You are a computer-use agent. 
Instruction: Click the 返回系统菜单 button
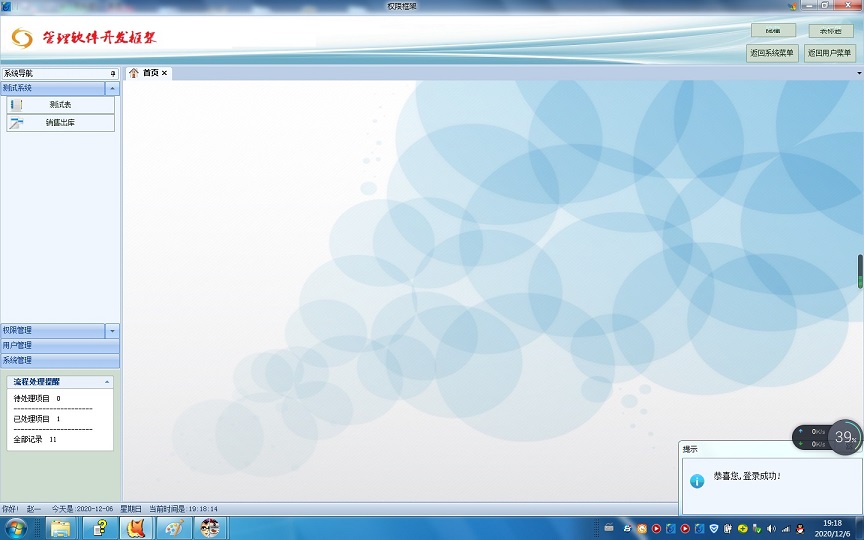(x=773, y=53)
